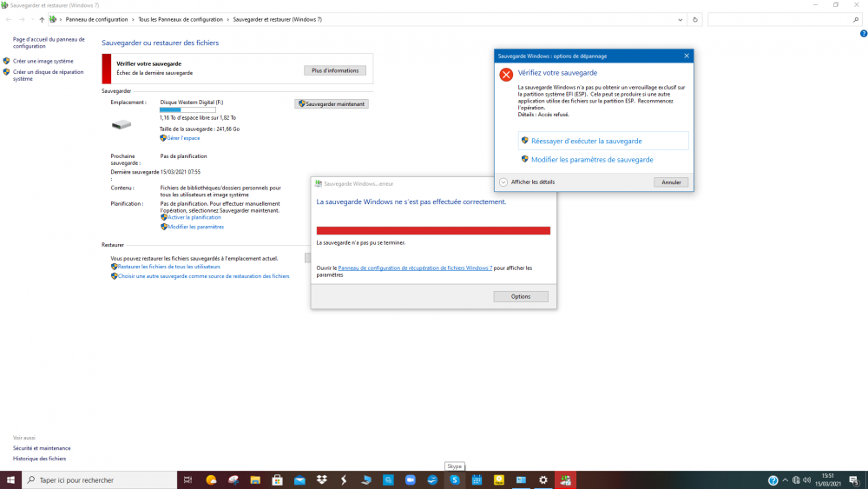Open Historique des fichiers link

click(x=39, y=459)
